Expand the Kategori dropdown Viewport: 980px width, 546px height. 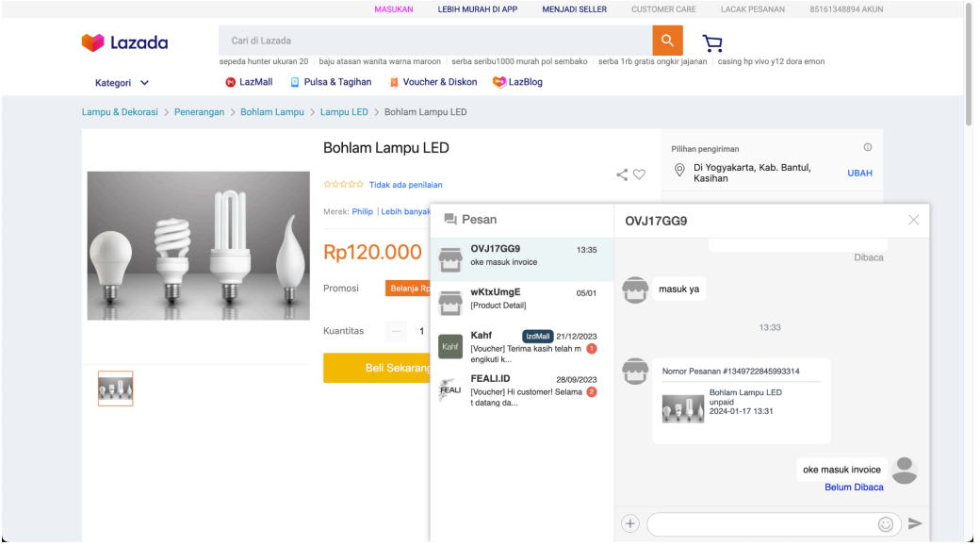[122, 83]
